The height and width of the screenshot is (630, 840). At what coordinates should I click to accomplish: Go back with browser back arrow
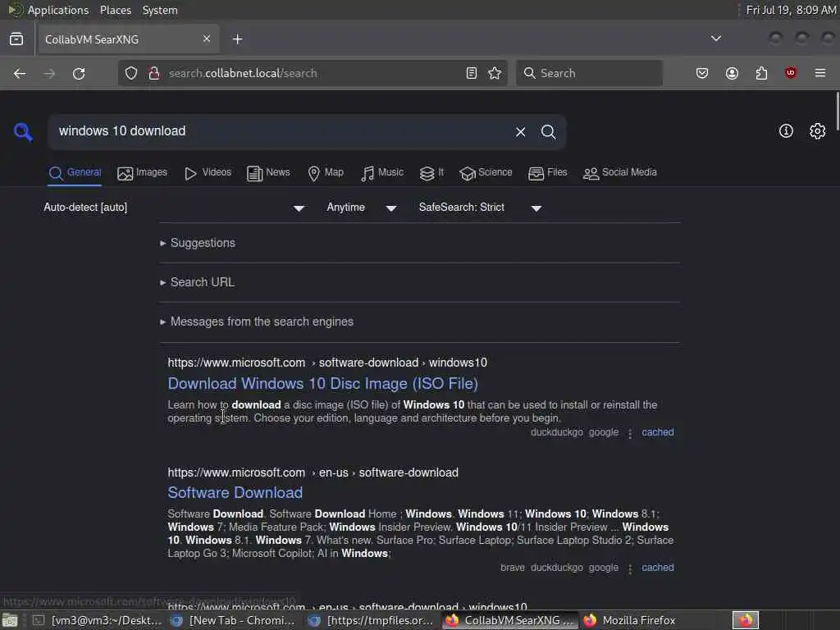pyautogui.click(x=20, y=73)
